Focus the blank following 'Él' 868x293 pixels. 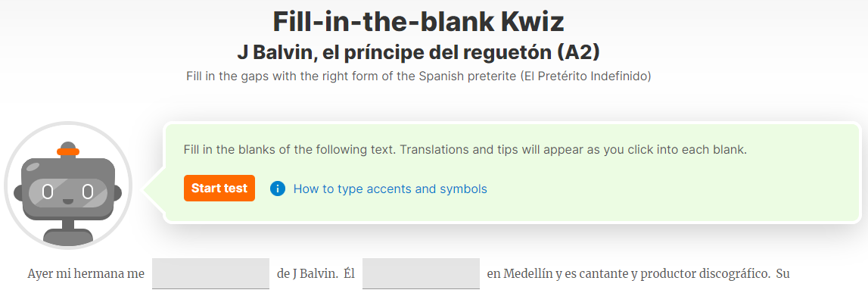[x=421, y=273]
